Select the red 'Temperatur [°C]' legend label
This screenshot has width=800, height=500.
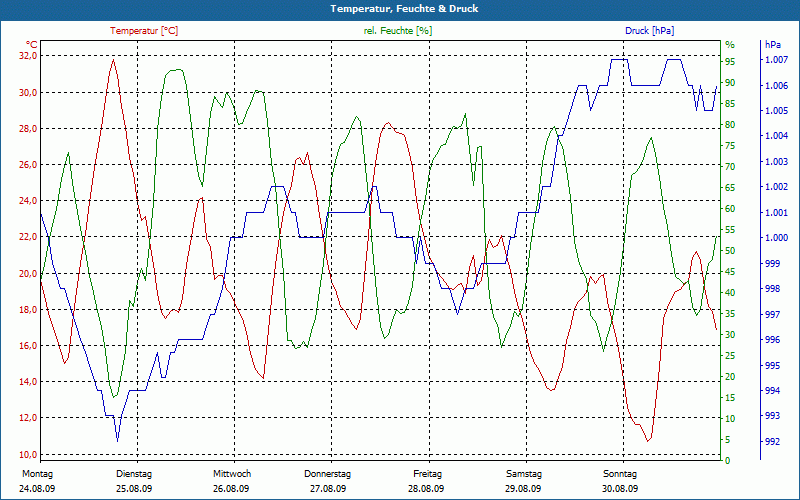click(144, 31)
